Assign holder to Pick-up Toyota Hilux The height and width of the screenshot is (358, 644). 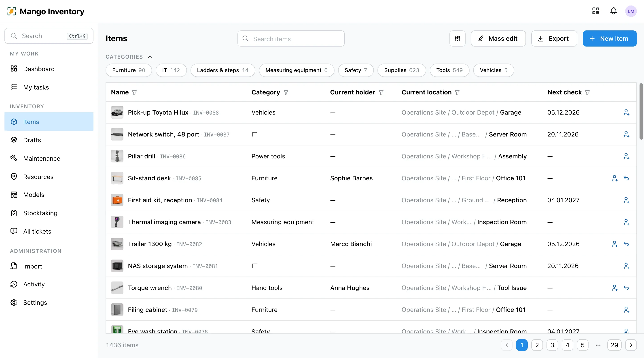[x=626, y=113]
